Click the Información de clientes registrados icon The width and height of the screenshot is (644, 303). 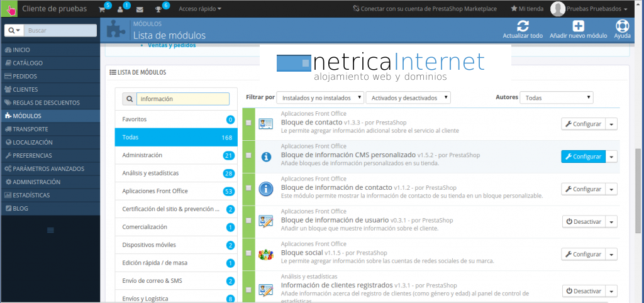266,290
